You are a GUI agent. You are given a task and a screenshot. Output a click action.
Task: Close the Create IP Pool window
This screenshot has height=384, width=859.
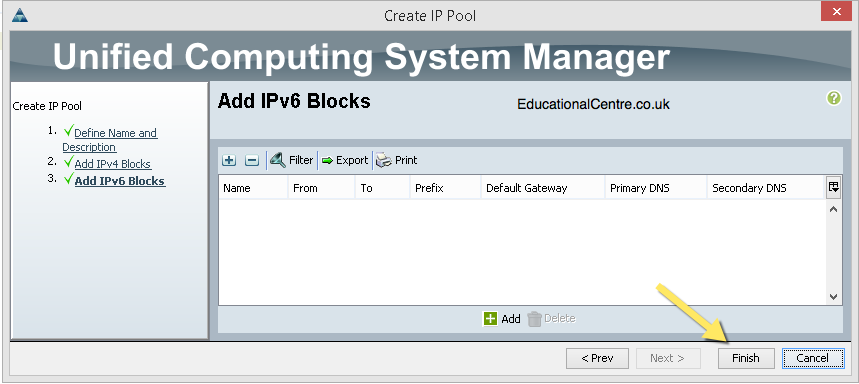836,12
